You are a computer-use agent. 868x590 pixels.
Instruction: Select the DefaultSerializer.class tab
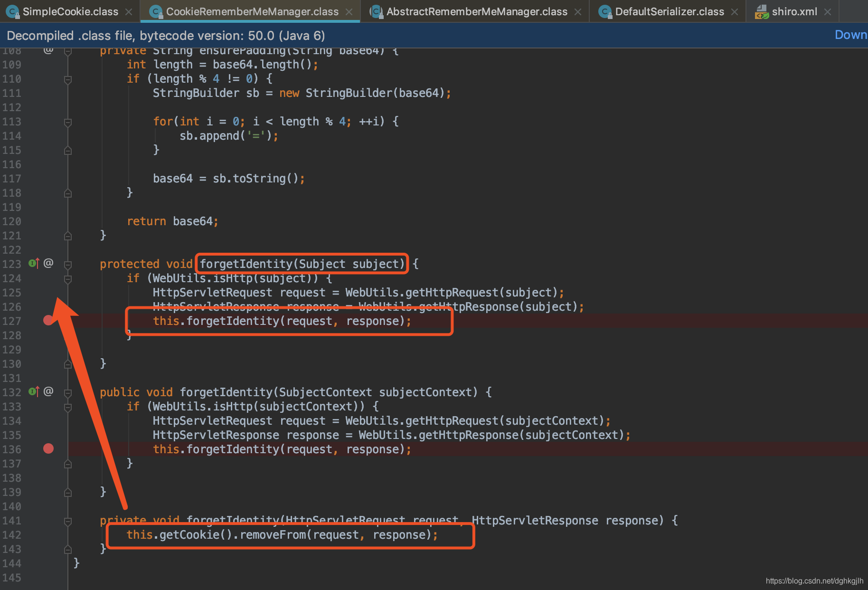click(670, 11)
